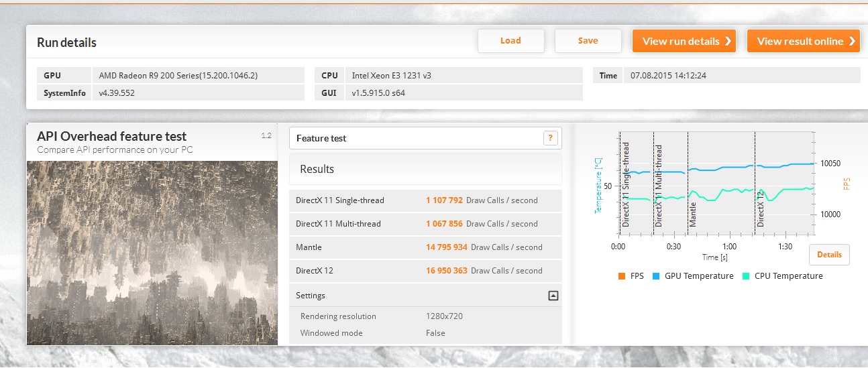868x368 pixels.
Task: Click the API Overhead test thumbnail image
Action: [x=152, y=253]
